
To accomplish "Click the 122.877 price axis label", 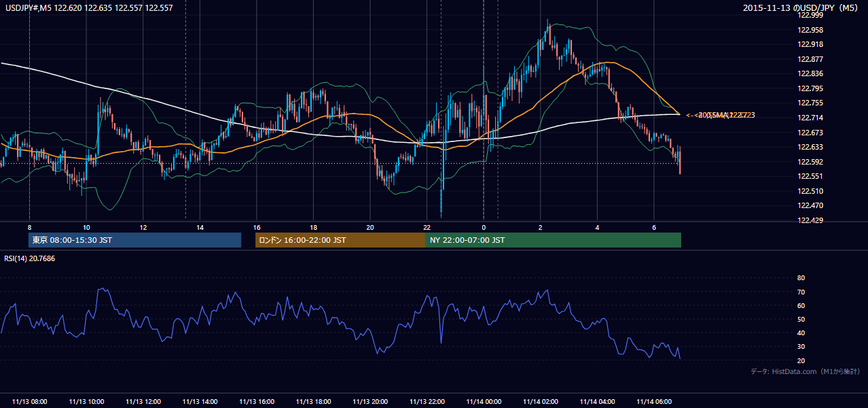I will click(x=811, y=59).
